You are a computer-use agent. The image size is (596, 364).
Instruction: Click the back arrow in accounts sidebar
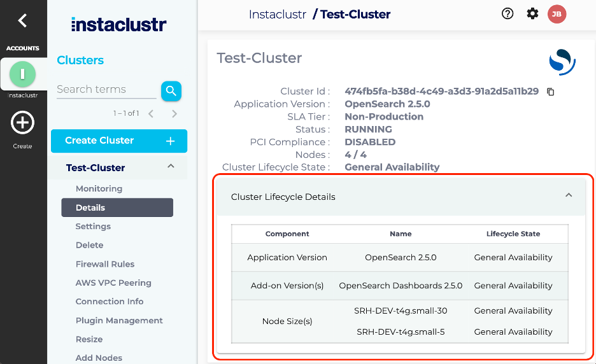tap(22, 20)
